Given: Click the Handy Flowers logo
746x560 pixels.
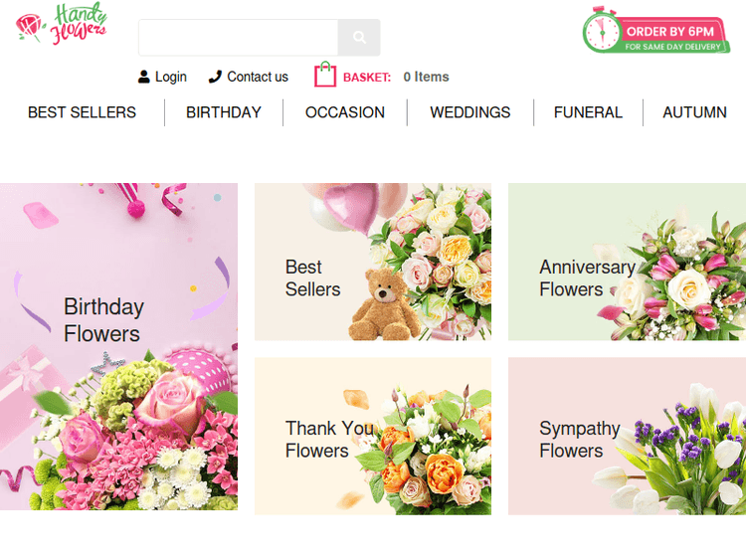Looking at the screenshot, I should click(62, 23).
